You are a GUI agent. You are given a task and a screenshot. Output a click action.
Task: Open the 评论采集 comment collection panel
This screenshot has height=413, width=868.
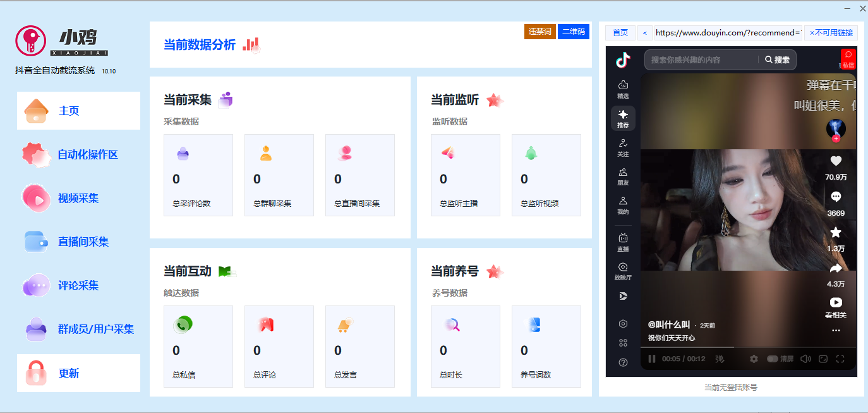click(x=78, y=285)
